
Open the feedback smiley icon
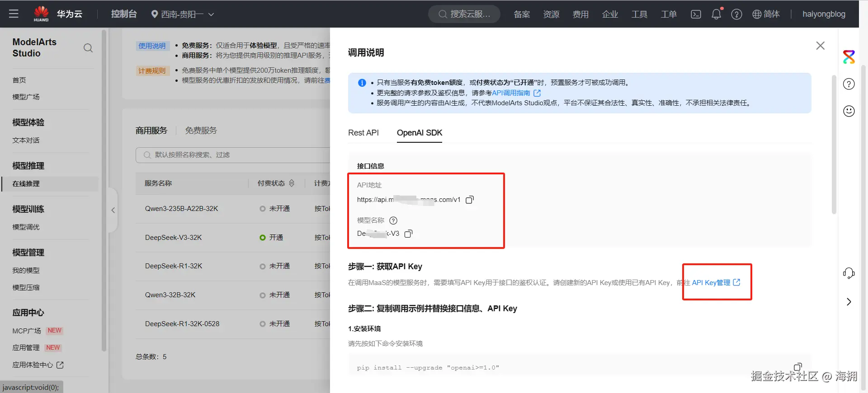849,111
